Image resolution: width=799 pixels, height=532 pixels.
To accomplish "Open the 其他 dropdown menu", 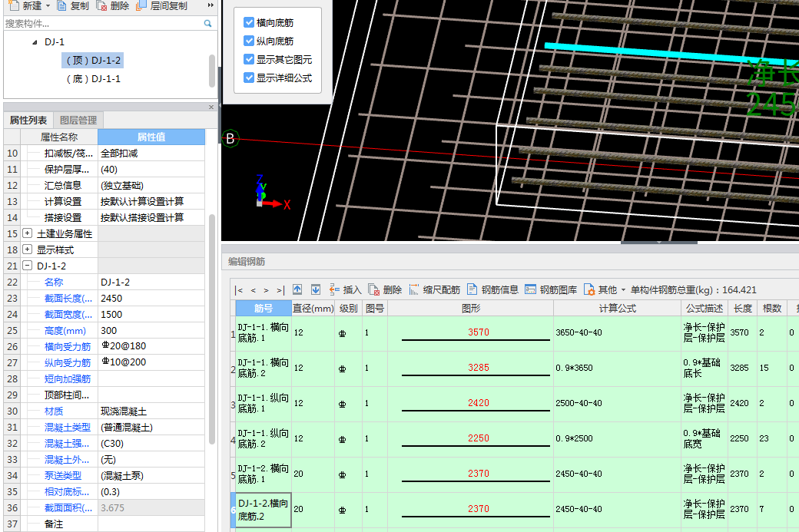I will (x=605, y=289).
